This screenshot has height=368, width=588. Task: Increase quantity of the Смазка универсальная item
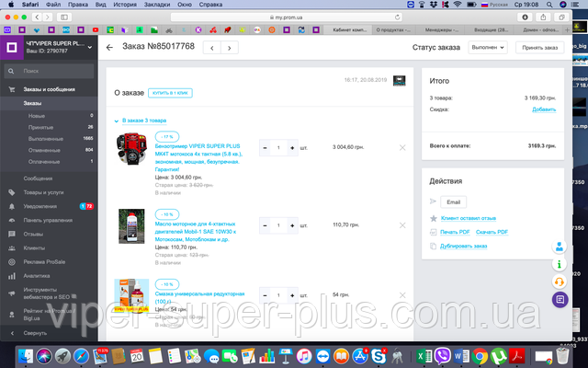tap(292, 295)
